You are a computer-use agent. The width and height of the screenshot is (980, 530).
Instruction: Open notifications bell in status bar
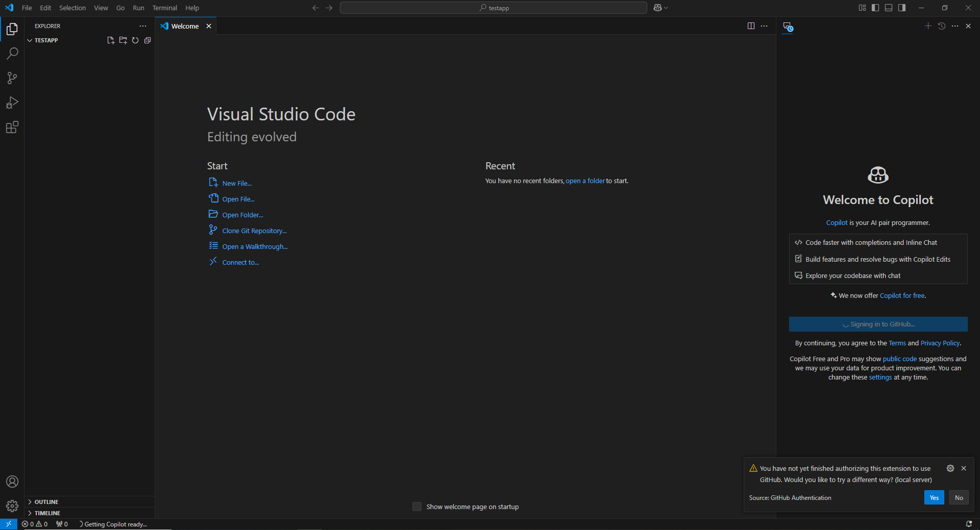[x=969, y=524]
